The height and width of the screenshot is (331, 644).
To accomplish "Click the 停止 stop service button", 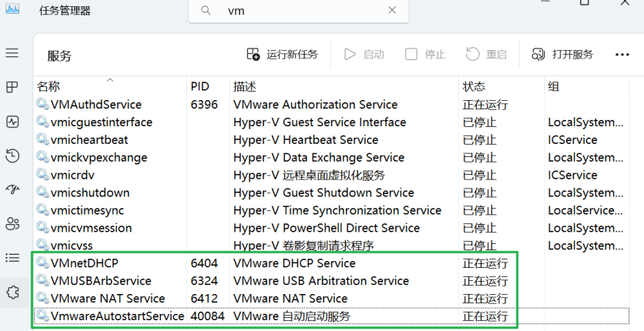I will point(425,54).
